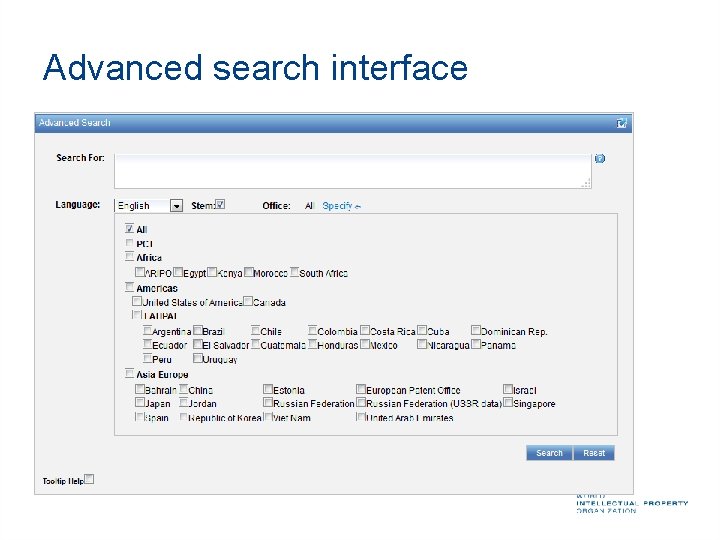
Task: Select the Ecuador checkbox
Action: click(x=147, y=344)
